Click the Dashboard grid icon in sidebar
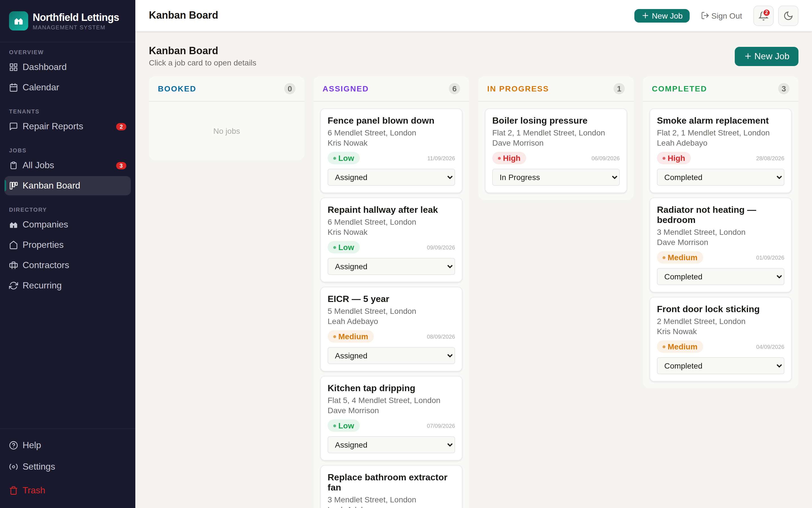 click(14, 67)
